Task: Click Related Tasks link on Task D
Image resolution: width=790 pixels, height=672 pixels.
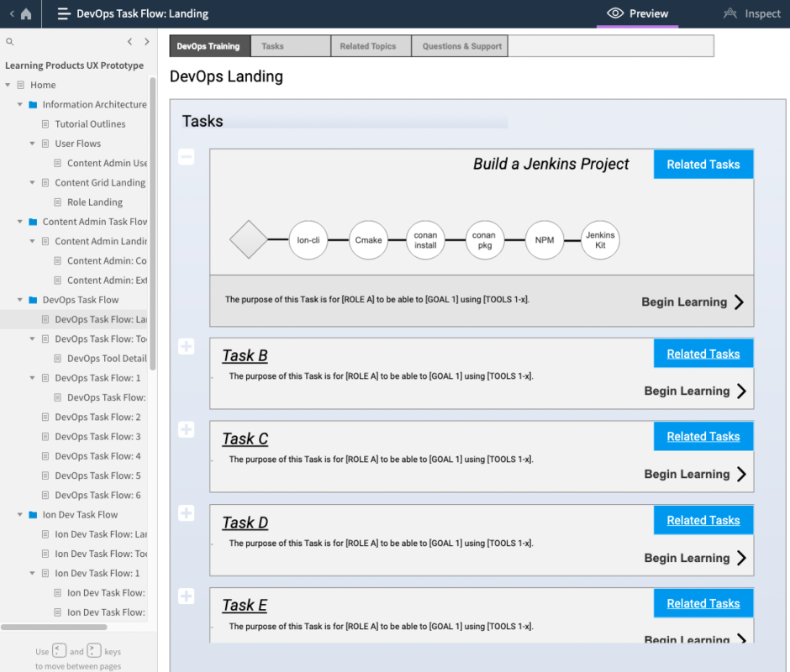Action: (x=703, y=520)
